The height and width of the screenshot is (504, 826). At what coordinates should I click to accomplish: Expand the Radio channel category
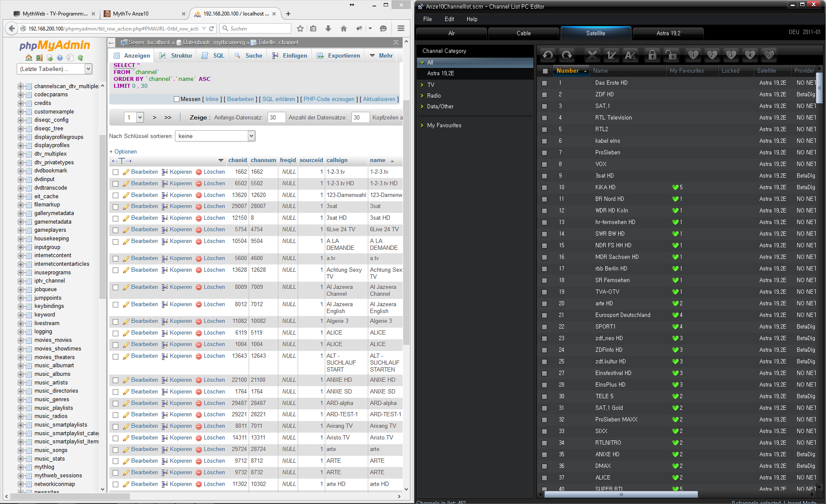click(422, 95)
